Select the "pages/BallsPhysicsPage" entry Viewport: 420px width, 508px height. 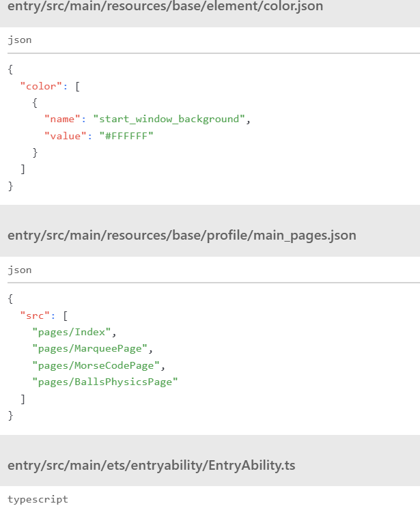click(104, 382)
